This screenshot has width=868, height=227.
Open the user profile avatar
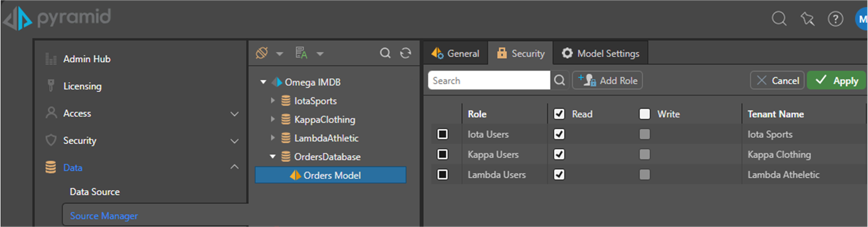(862, 19)
